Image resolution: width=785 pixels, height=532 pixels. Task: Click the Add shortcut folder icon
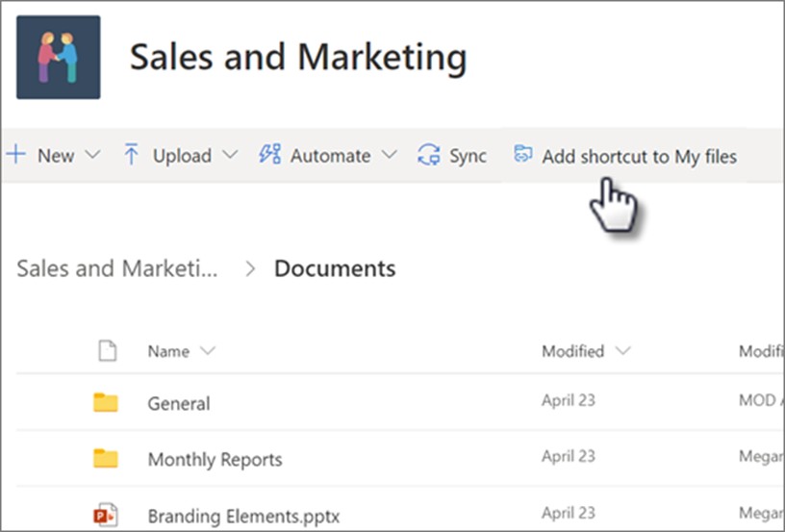[x=523, y=155]
